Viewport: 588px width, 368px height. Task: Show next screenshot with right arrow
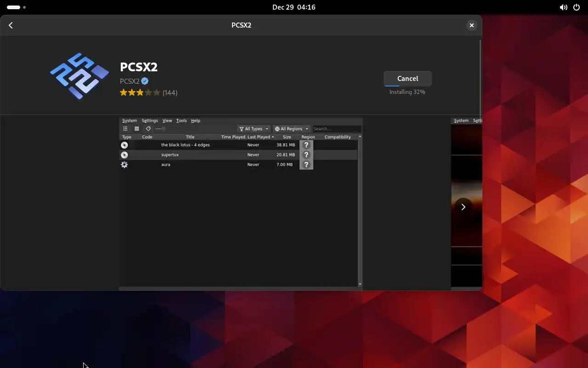463,207
